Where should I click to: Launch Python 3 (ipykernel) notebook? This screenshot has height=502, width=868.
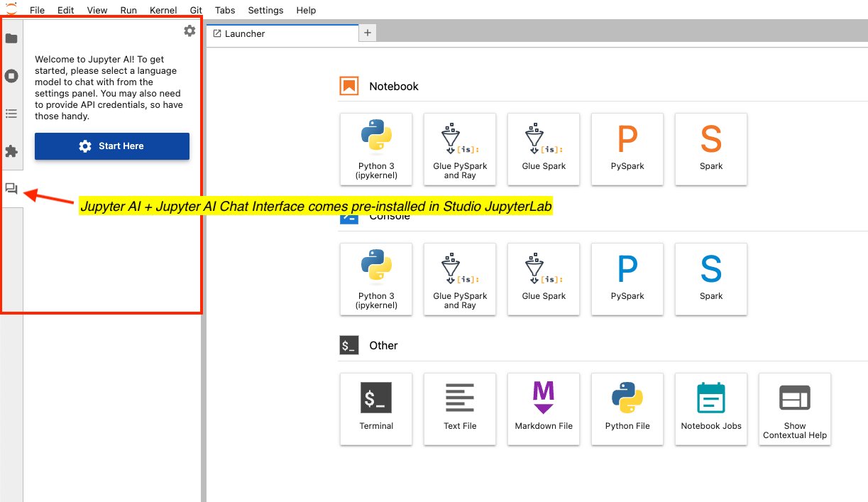click(x=376, y=150)
